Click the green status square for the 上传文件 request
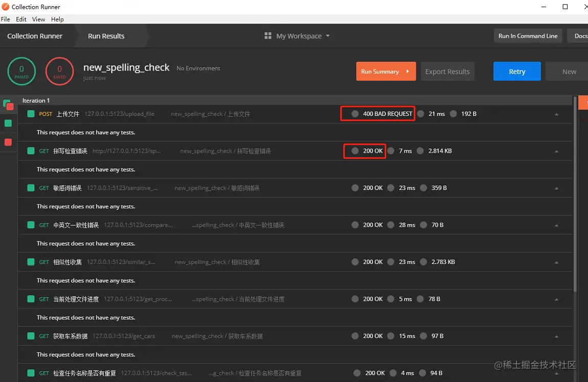This screenshot has height=382, width=588. coord(31,113)
